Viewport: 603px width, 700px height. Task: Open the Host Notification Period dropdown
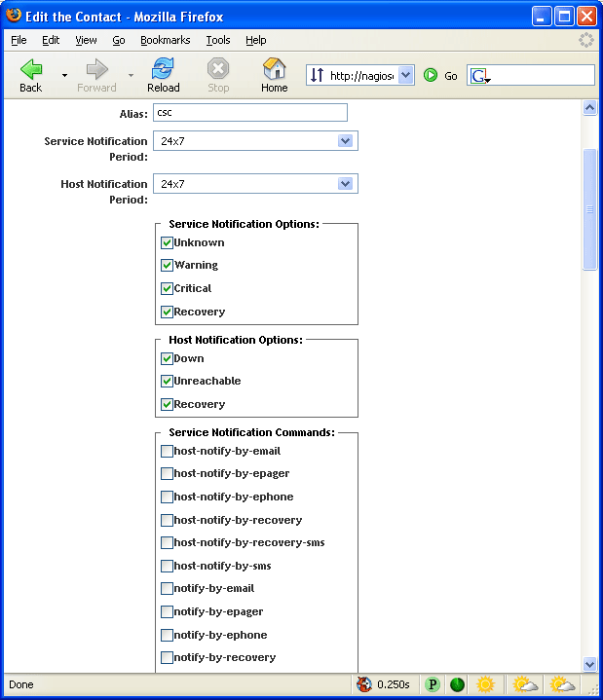coord(255,183)
